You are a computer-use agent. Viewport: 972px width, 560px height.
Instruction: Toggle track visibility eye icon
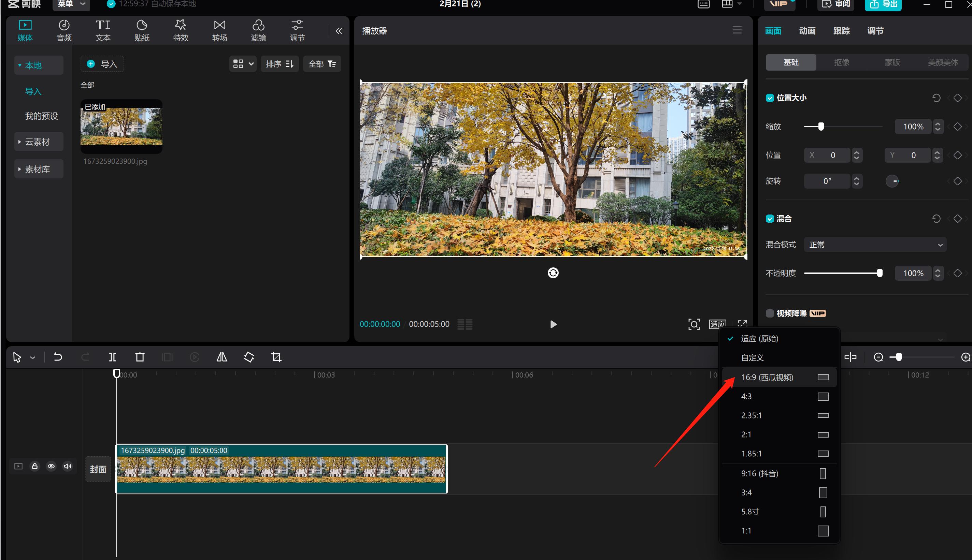[51, 466]
